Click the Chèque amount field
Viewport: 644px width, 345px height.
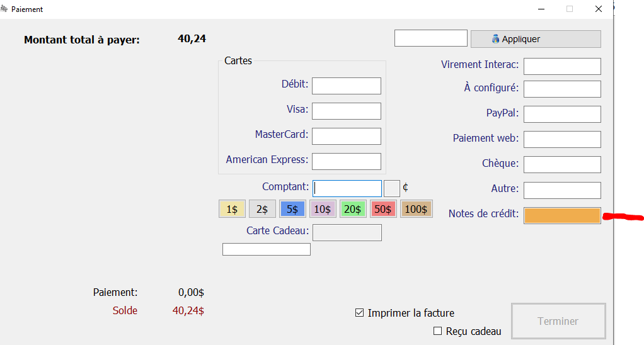[561, 164]
